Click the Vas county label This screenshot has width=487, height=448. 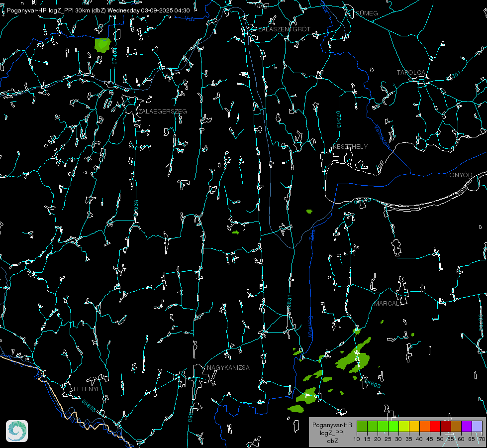pos(190,19)
